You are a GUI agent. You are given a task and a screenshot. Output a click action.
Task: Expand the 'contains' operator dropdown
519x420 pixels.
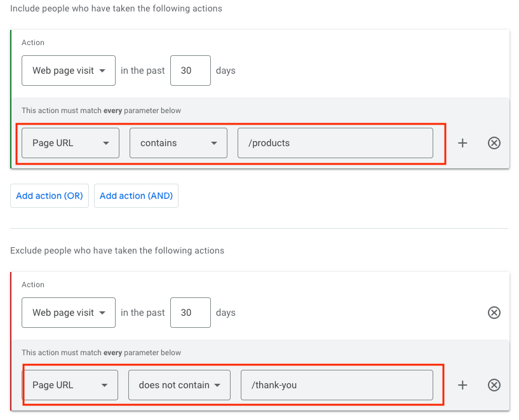coord(179,143)
